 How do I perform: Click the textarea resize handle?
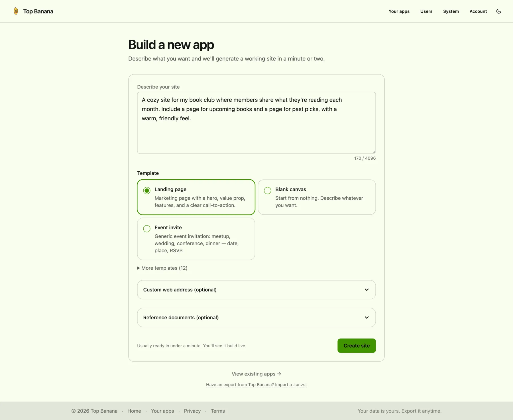click(374, 152)
